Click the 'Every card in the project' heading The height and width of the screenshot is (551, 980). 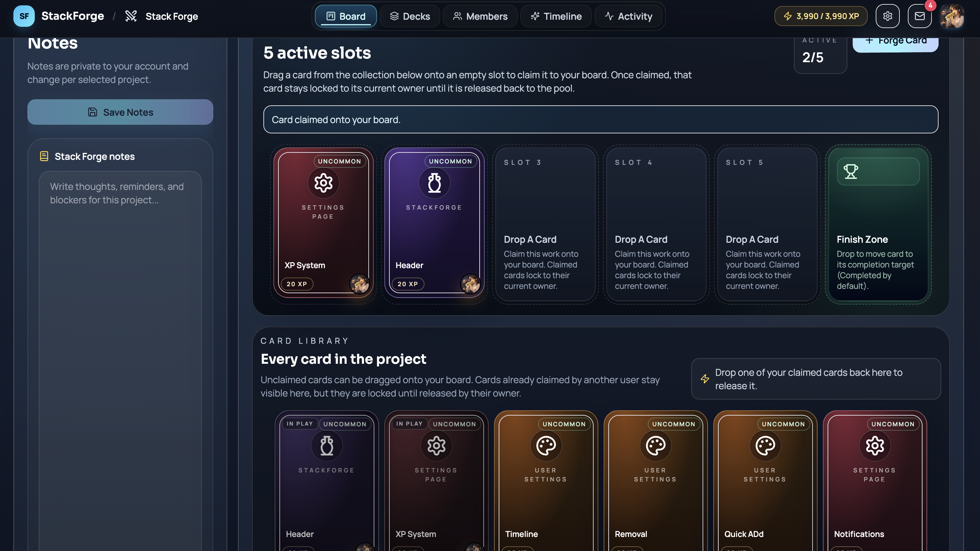click(x=343, y=359)
